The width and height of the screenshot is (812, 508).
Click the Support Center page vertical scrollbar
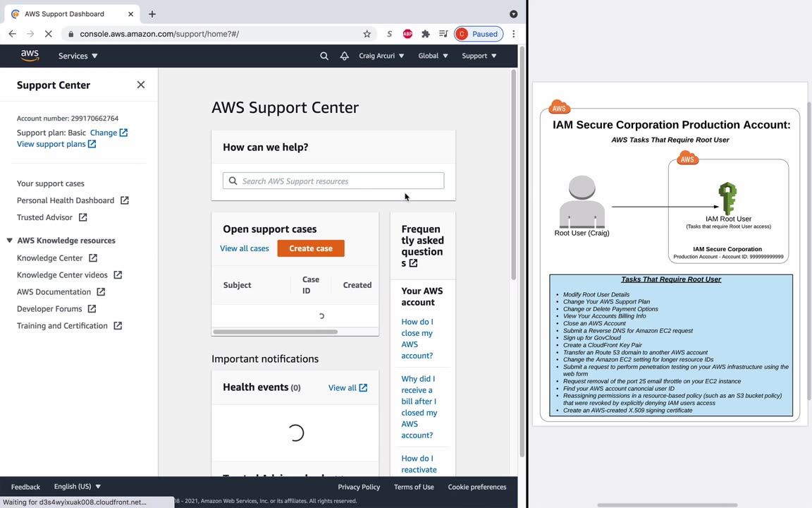(514, 175)
